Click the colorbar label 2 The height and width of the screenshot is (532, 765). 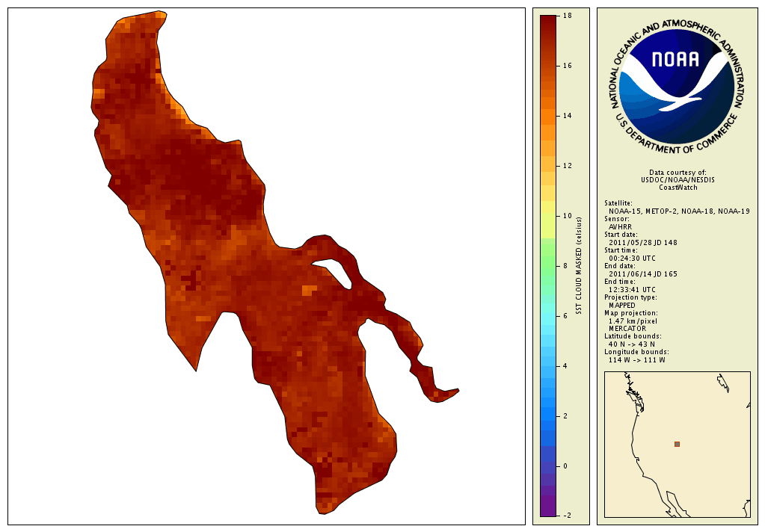coord(565,416)
